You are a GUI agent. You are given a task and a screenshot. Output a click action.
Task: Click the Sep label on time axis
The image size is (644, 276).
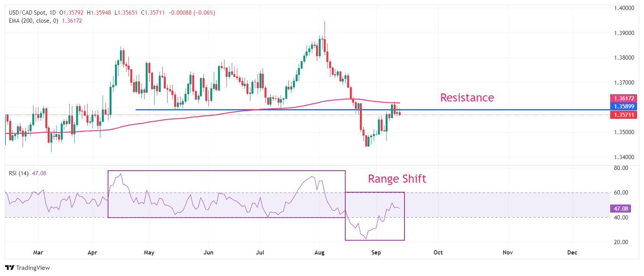tap(376, 253)
